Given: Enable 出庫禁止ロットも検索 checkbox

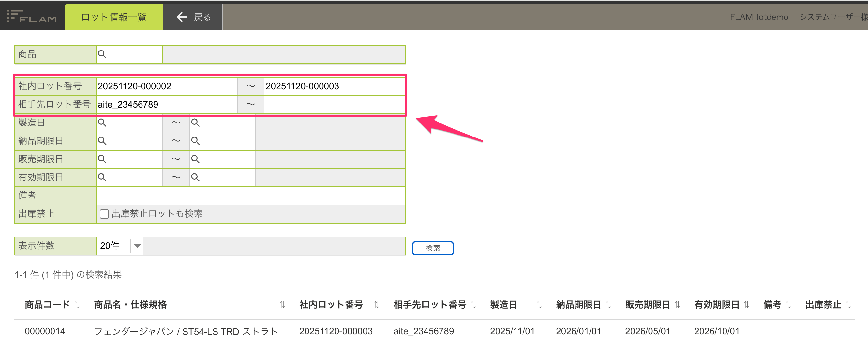Looking at the screenshot, I should (x=104, y=214).
